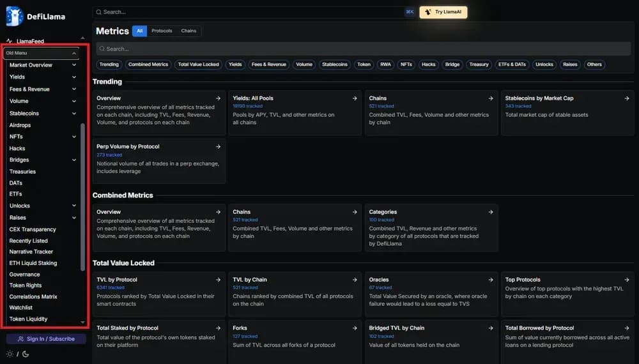Click the arrow icon on Stablecoins by Market Cap
The width and height of the screenshot is (639, 364).
point(627,98)
